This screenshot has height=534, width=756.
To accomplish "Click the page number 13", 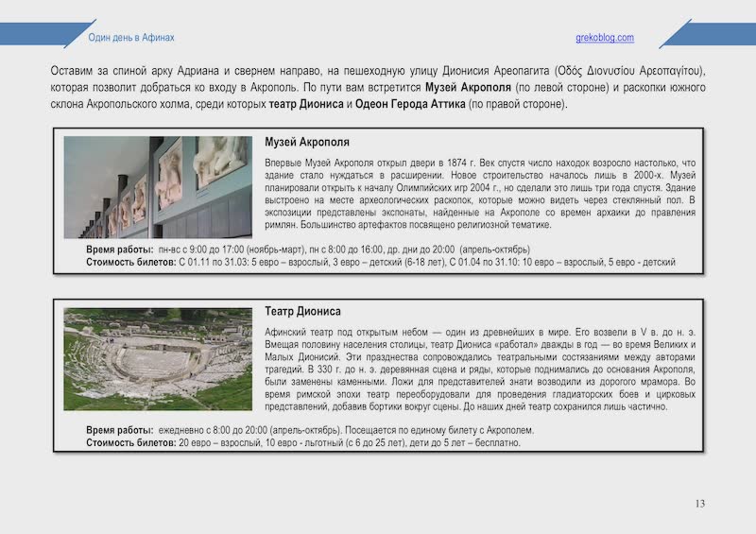I will coord(699,503).
